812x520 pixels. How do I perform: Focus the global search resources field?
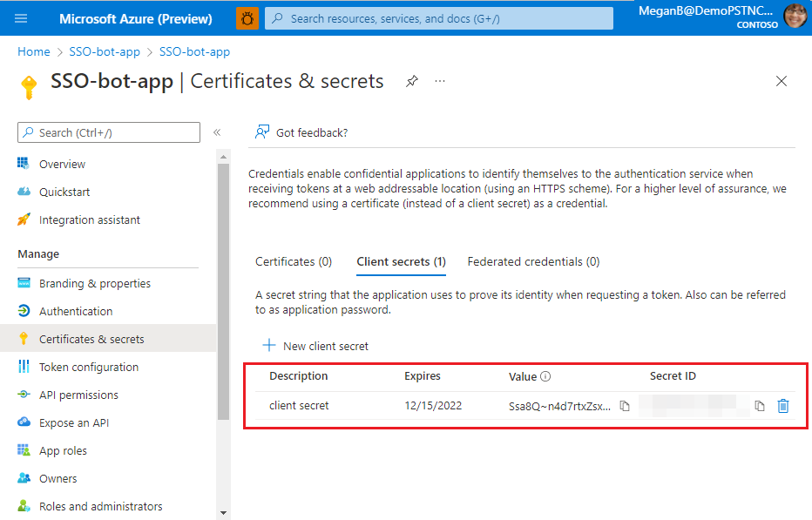tap(438, 18)
